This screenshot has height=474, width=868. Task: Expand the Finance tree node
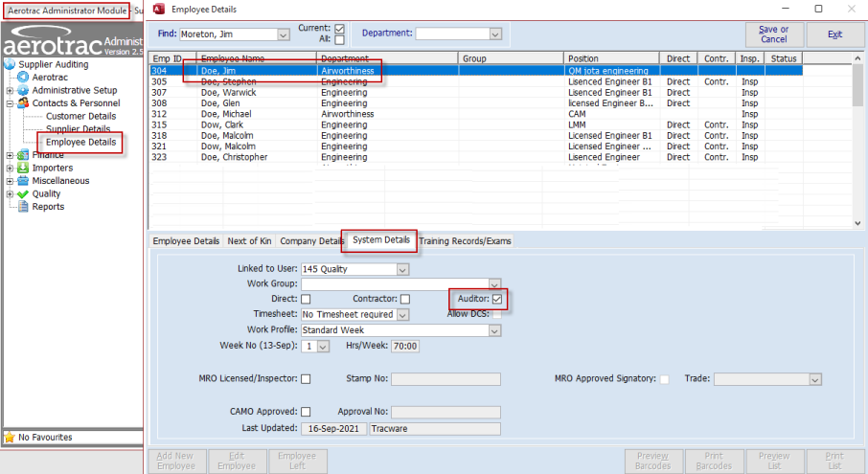click(10, 154)
